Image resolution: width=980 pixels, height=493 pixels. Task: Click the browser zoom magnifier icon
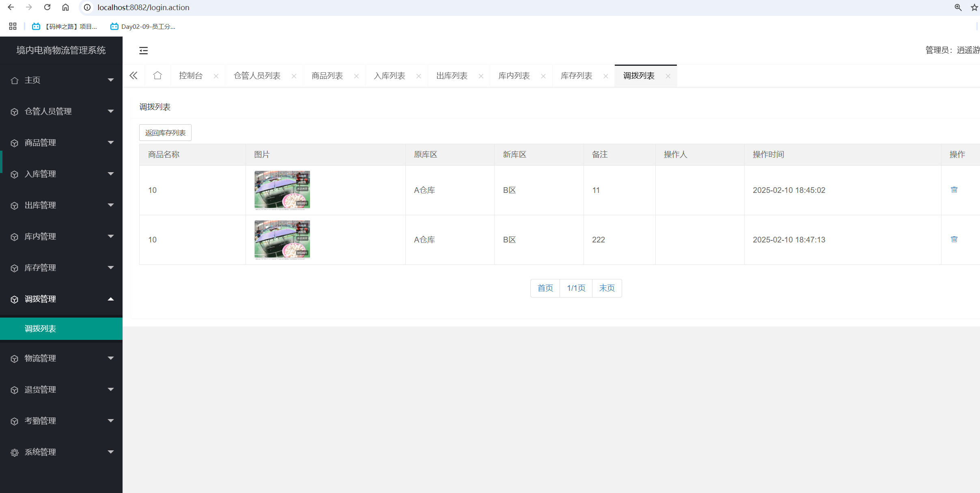pyautogui.click(x=958, y=7)
